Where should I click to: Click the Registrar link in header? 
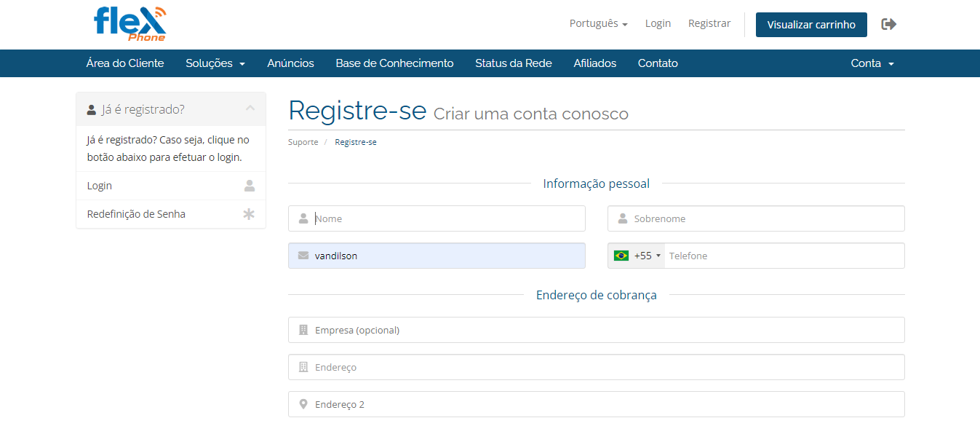coord(709,23)
